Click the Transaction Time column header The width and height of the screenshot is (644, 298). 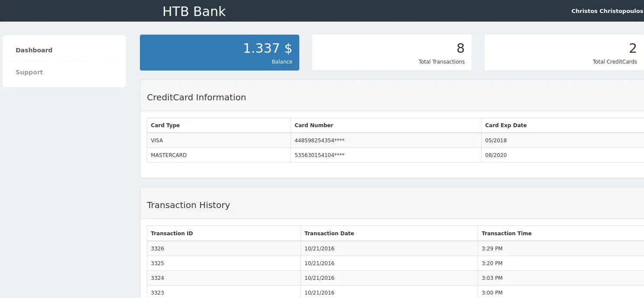click(506, 234)
